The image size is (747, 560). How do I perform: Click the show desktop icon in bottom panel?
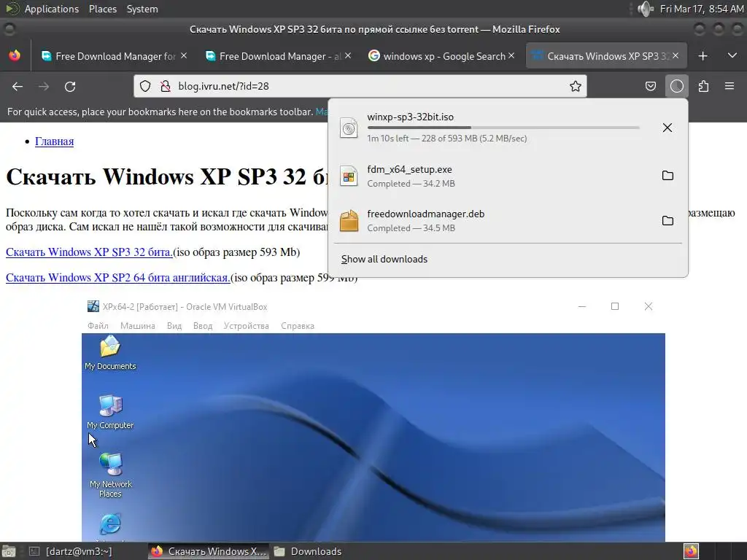pyautogui.click(x=9, y=551)
